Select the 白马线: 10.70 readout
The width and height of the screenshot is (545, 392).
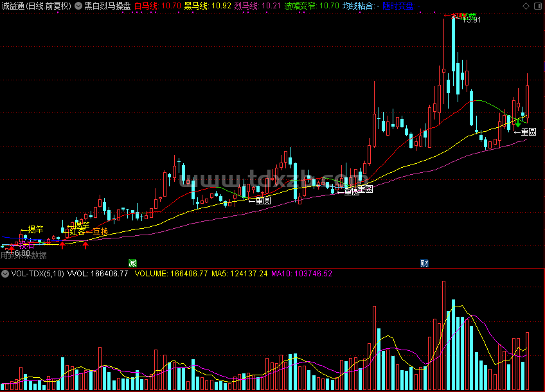point(158,6)
